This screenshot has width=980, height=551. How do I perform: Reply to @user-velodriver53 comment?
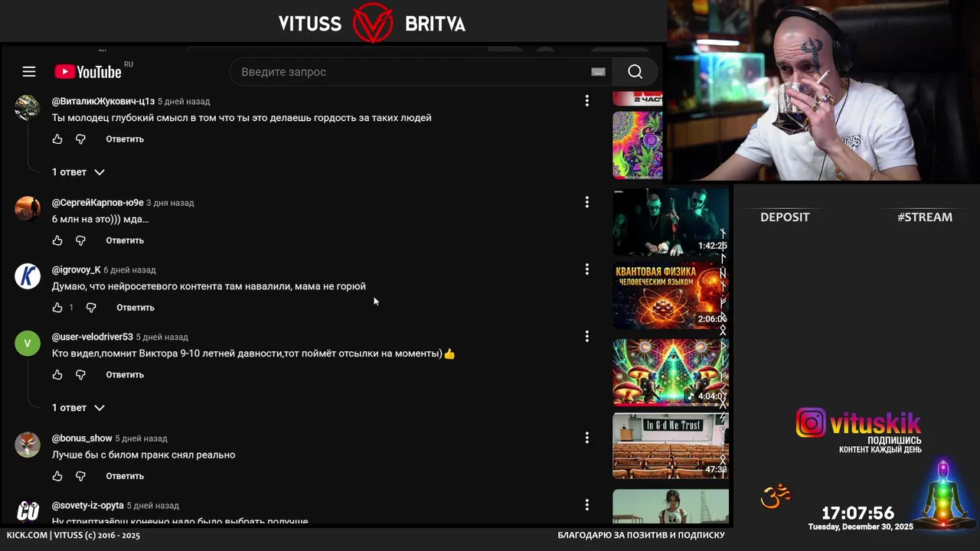pos(125,375)
